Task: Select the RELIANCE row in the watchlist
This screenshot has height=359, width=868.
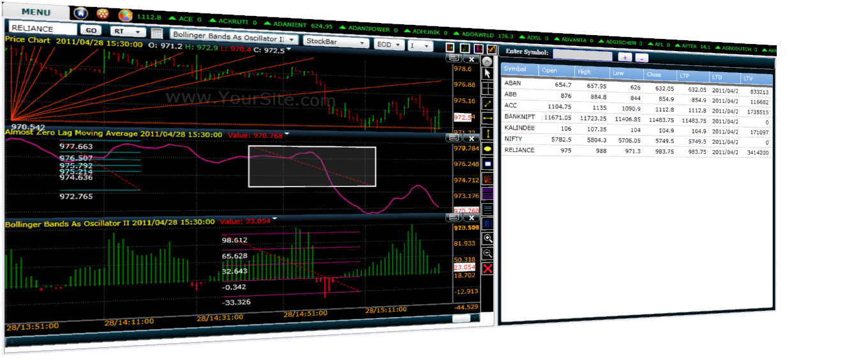Action: [x=519, y=150]
